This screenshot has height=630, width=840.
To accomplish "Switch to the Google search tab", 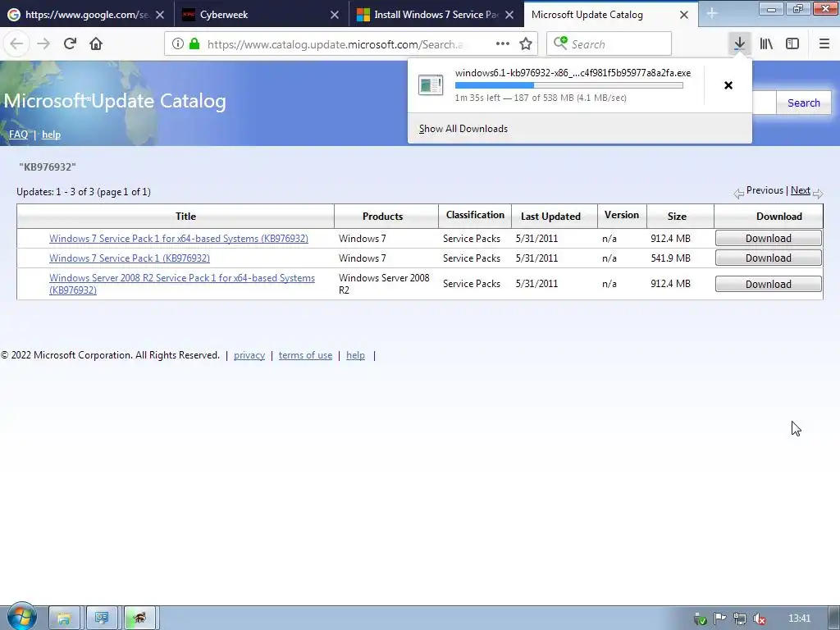I will 87,15.
